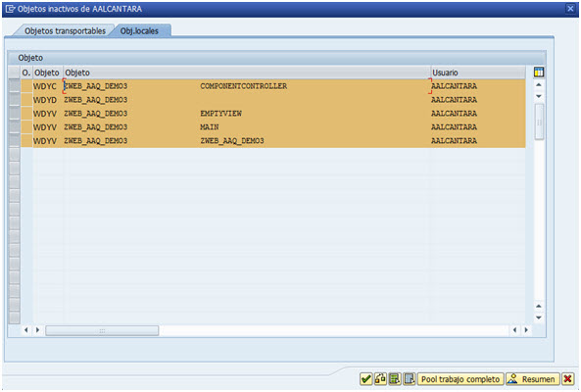Toggle row selector for the WDYD row
Viewport: 581px width, 392px height.
[x=15, y=100]
